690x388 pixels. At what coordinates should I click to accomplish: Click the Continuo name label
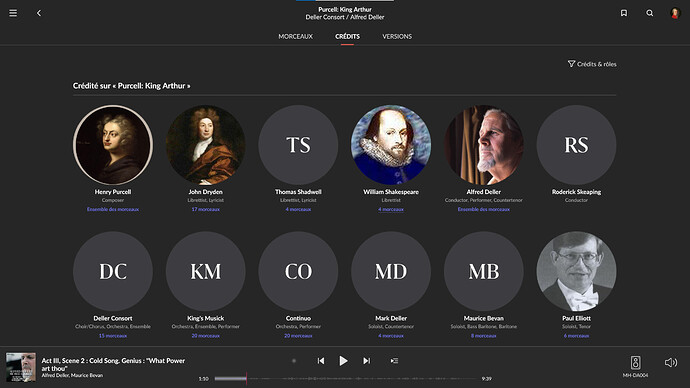pyautogui.click(x=298, y=318)
